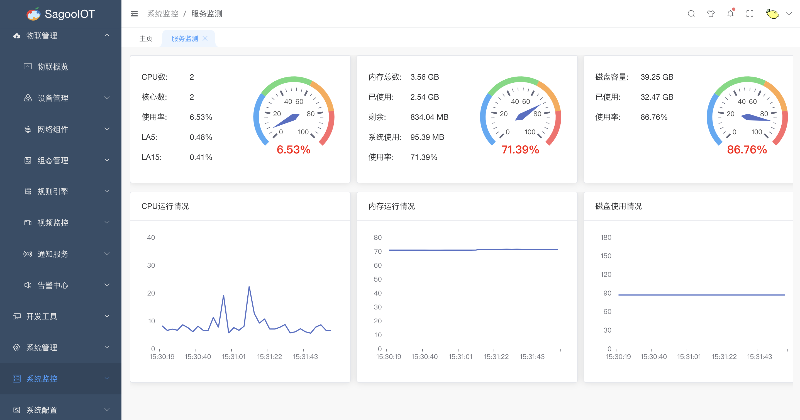Click the SagooIOT logo
The width and height of the screenshot is (800, 420).
point(60,14)
